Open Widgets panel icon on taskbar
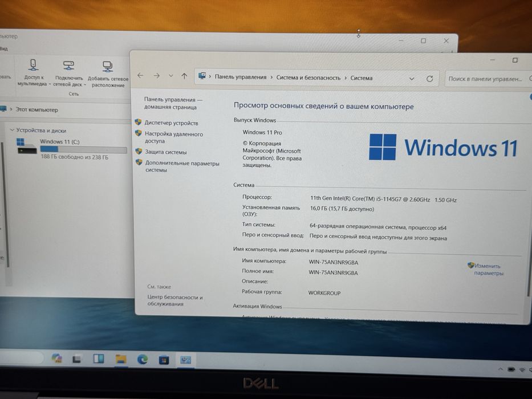The image size is (532, 399). click(x=99, y=359)
